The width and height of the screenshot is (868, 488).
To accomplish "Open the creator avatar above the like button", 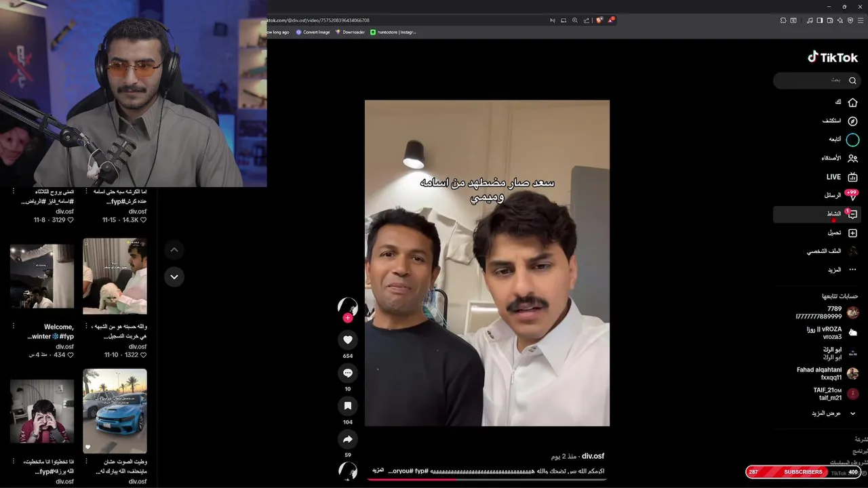I will click(348, 306).
